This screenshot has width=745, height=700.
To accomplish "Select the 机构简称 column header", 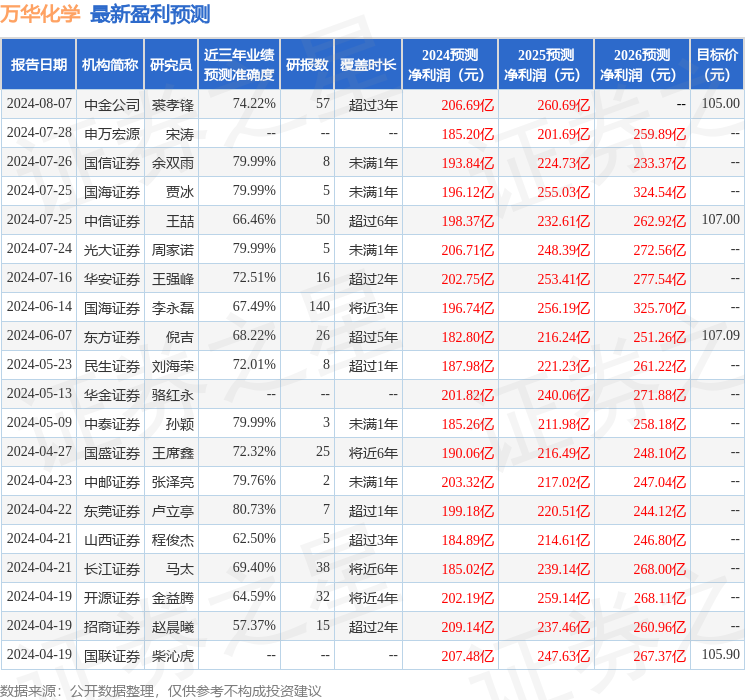I will [110, 65].
